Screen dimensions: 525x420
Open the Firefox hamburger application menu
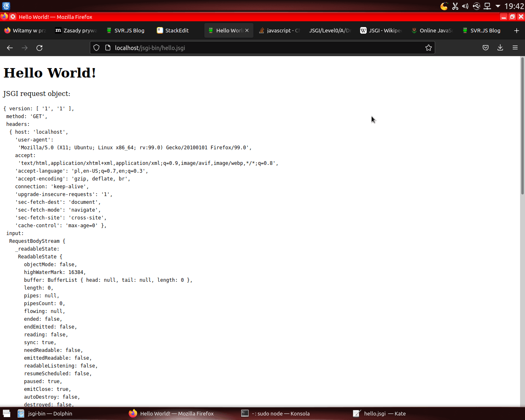tap(515, 48)
